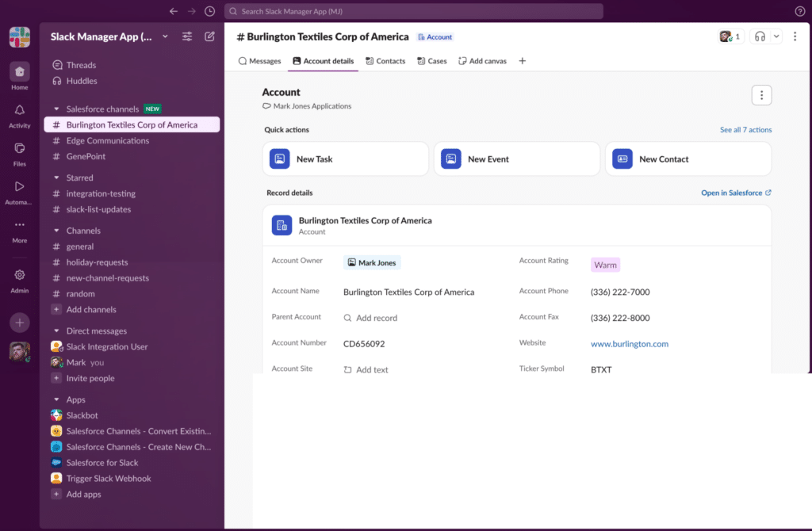Image resolution: width=812 pixels, height=531 pixels.
Task: Click the New Contact quick action
Action: tap(688, 159)
